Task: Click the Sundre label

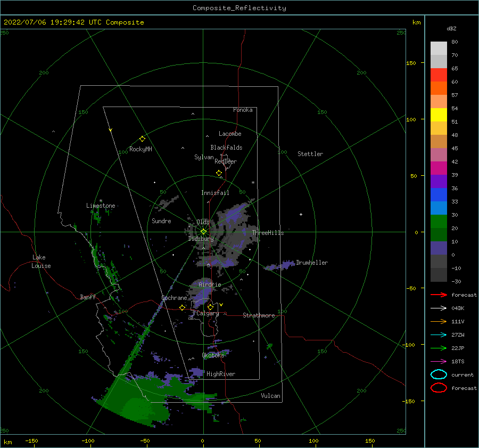Action: pos(161,221)
